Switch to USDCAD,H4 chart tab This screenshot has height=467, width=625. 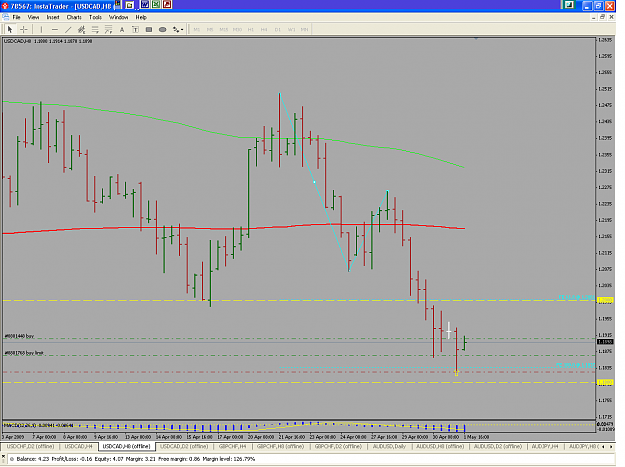click(79, 447)
